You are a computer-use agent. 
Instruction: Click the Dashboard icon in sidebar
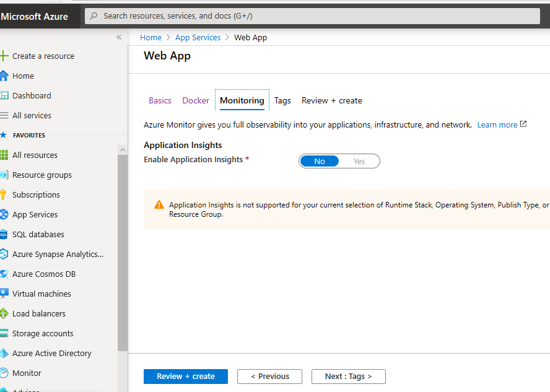coord(4,95)
